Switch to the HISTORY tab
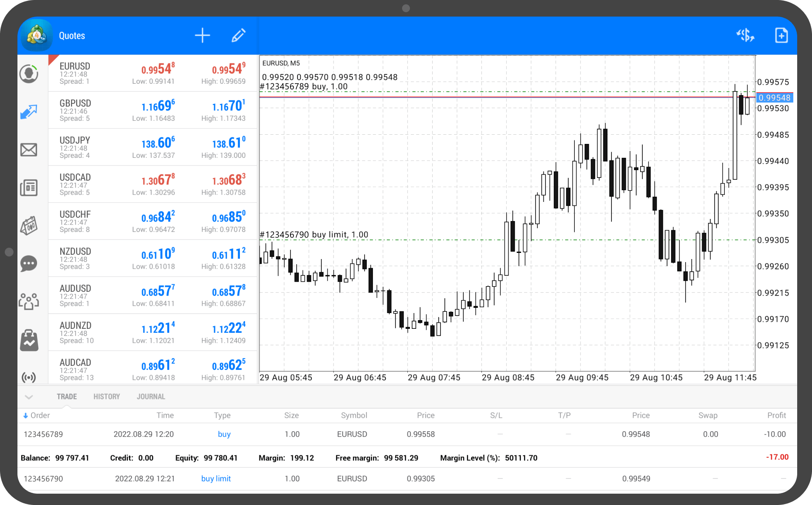812x505 pixels. (106, 397)
